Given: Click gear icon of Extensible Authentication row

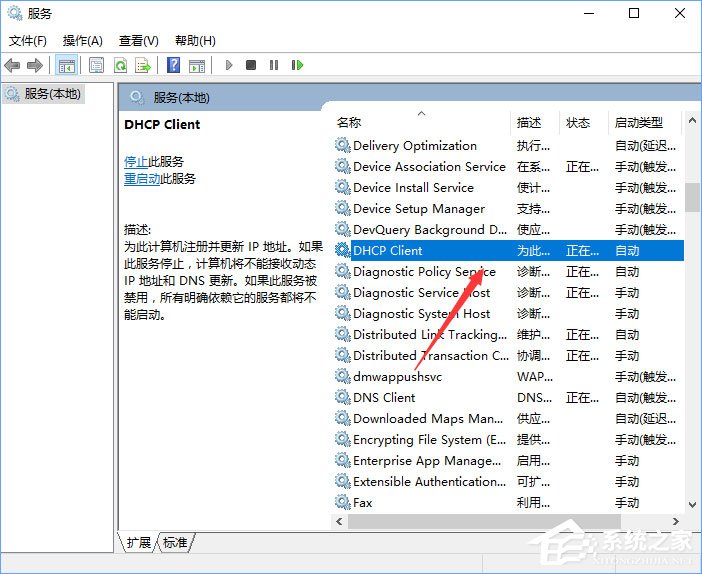Looking at the screenshot, I should [342, 481].
